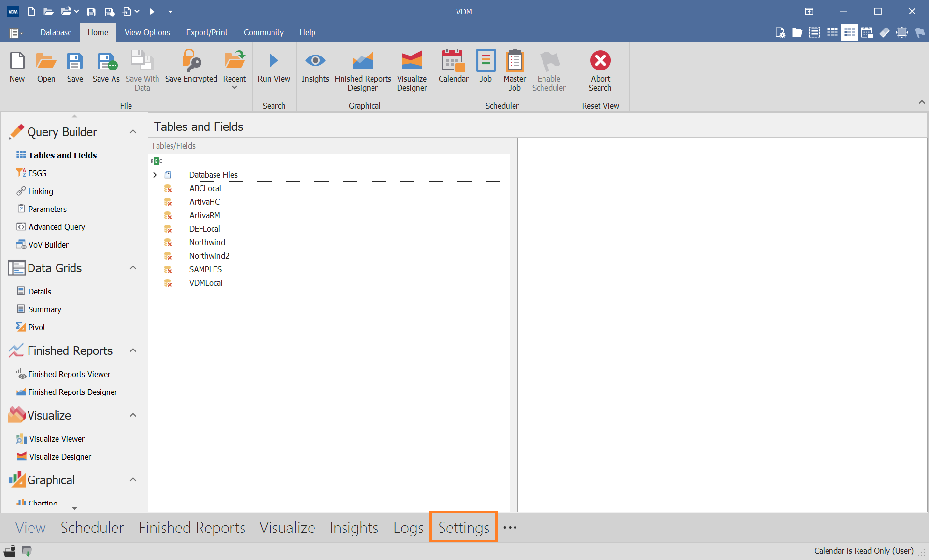Switch to the View Options tab
Image resolution: width=929 pixels, height=560 pixels.
click(x=147, y=32)
